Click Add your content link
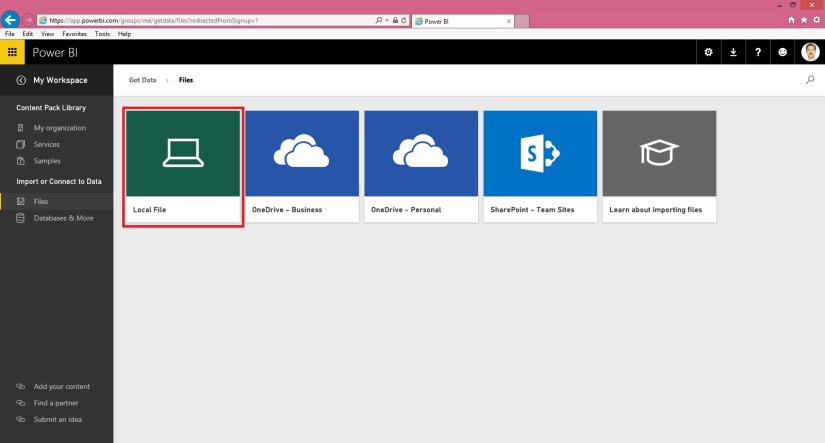825x443 pixels. coord(62,386)
